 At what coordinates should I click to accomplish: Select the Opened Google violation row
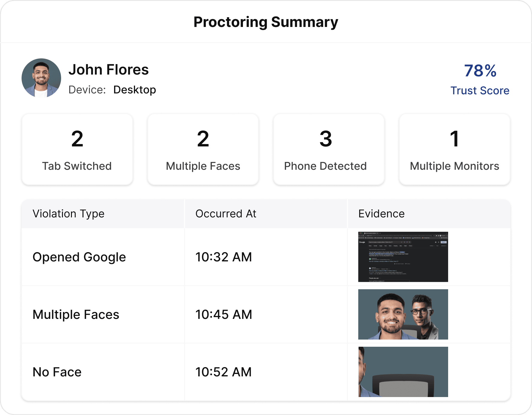(79, 257)
